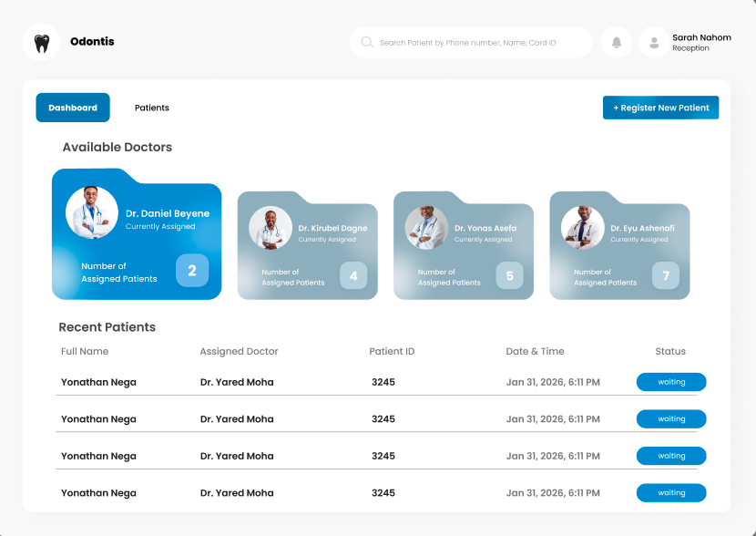Click the assigned patients count badge 7

(x=666, y=276)
